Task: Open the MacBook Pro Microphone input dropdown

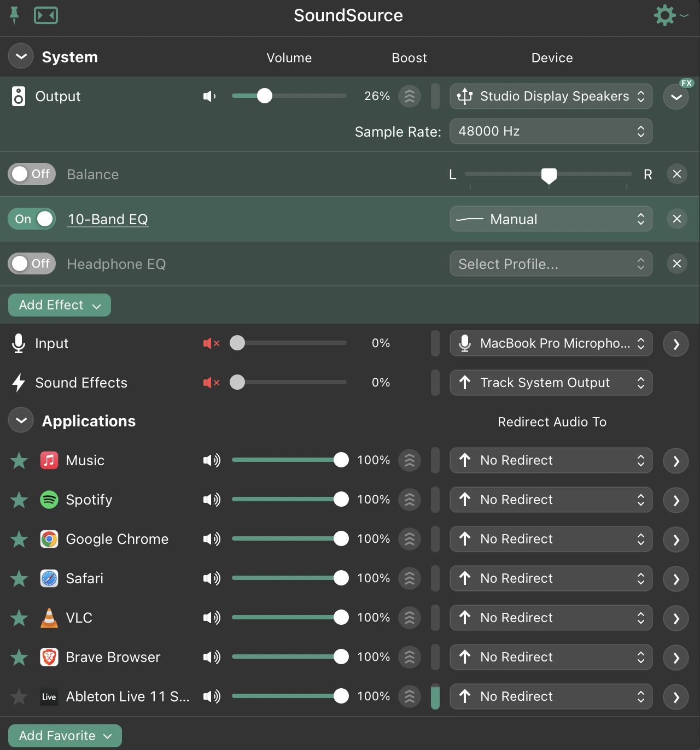Action: coord(551,343)
